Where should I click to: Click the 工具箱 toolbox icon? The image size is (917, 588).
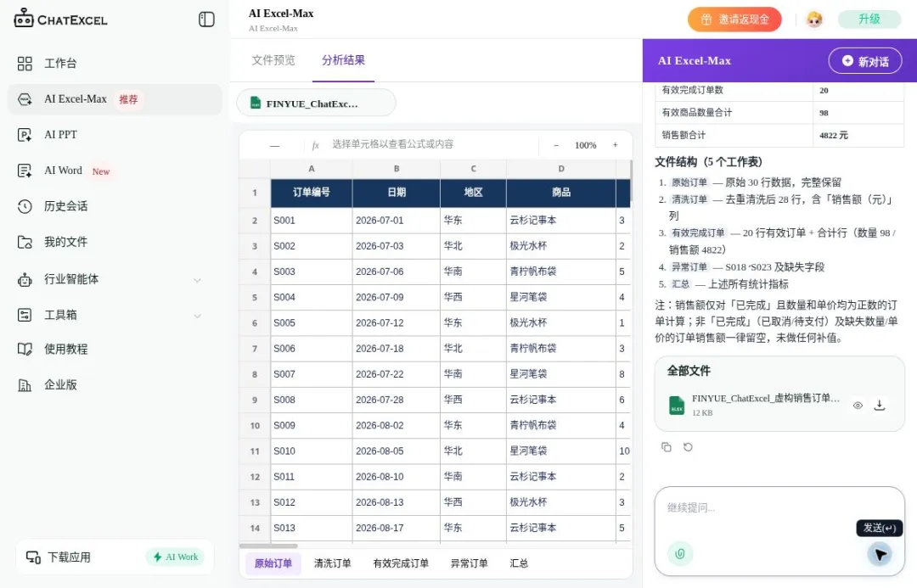[x=25, y=315]
